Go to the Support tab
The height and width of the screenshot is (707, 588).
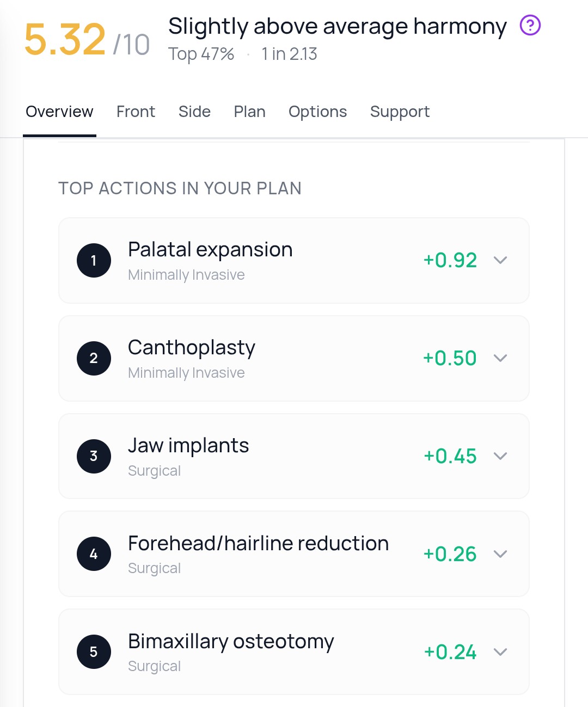coord(400,112)
